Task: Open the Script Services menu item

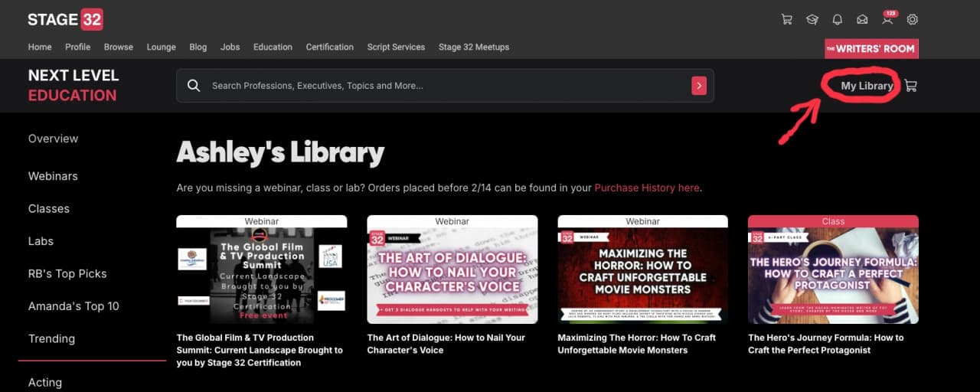Action: tap(396, 47)
